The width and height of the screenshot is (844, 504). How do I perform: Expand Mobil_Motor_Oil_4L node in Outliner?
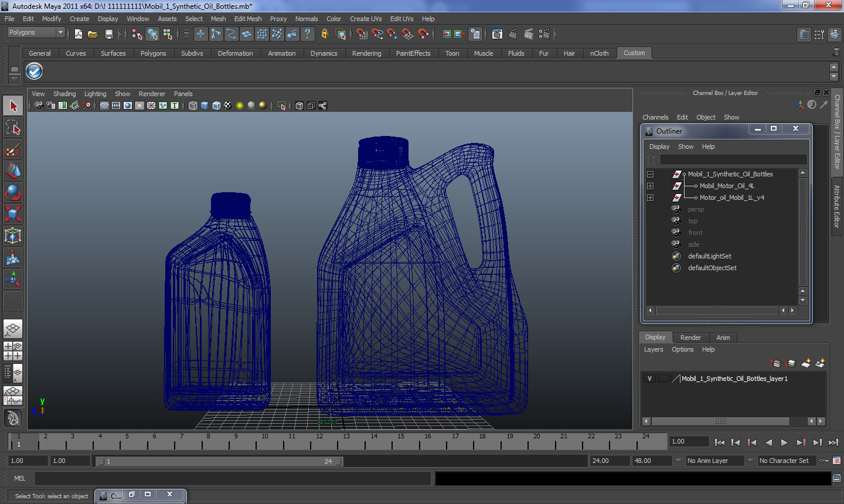(650, 186)
